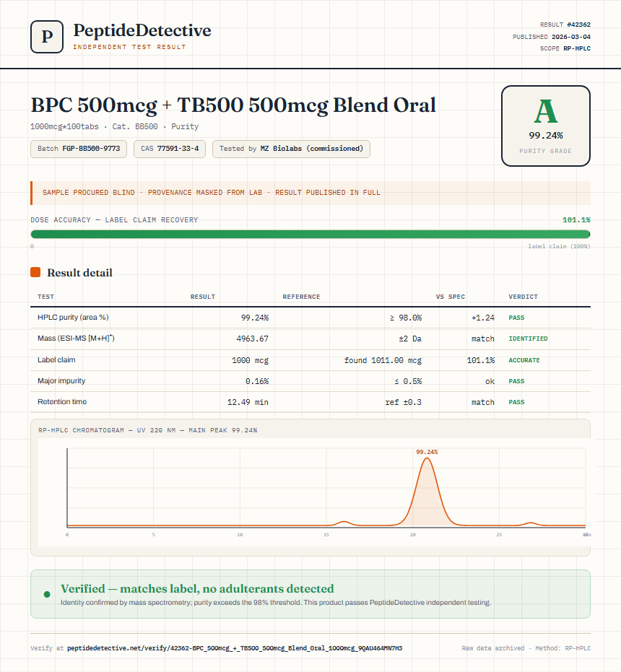621x672 pixels.
Task: Click the orange Result detail square marker
Action: (35, 272)
